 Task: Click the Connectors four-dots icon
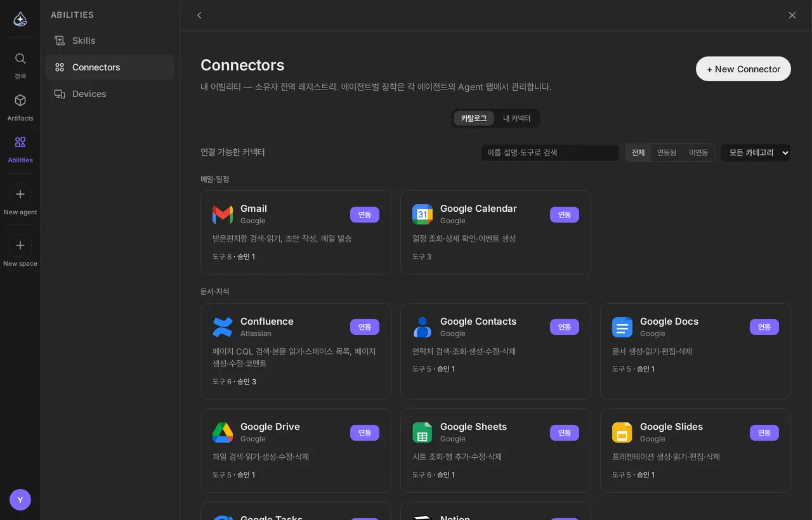point(60,67)
